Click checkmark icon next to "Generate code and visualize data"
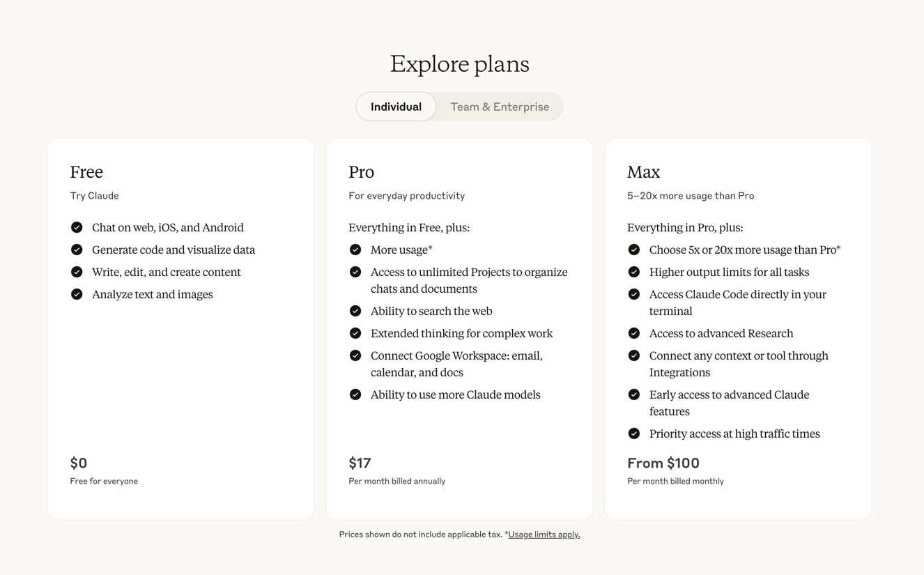This screenshot has width=924, height=575. [x=77, y=250]
